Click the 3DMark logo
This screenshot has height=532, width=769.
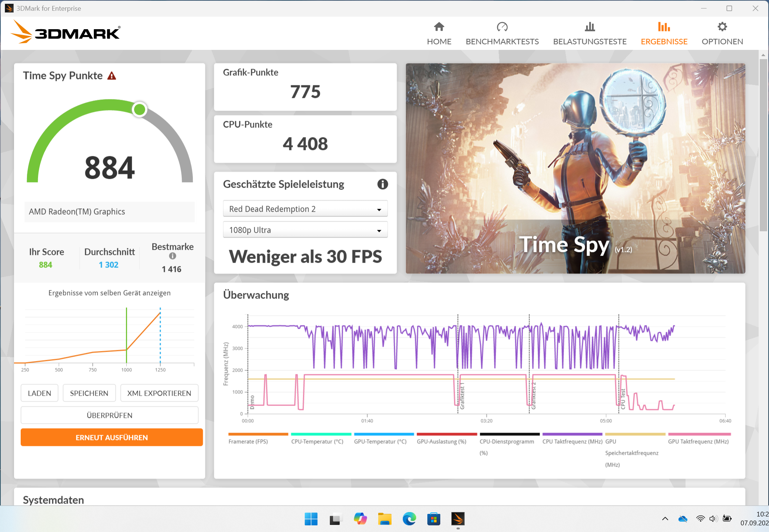[65, 32]
